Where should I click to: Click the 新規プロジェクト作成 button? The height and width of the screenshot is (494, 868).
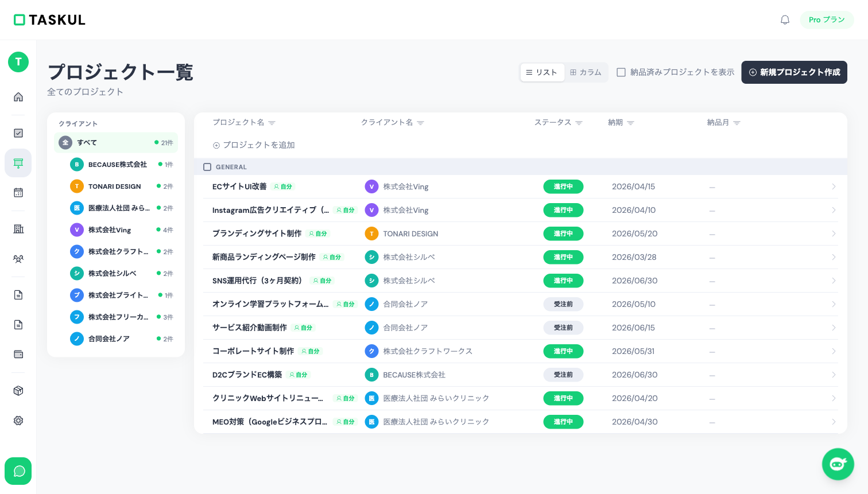(x=795, y=72)
